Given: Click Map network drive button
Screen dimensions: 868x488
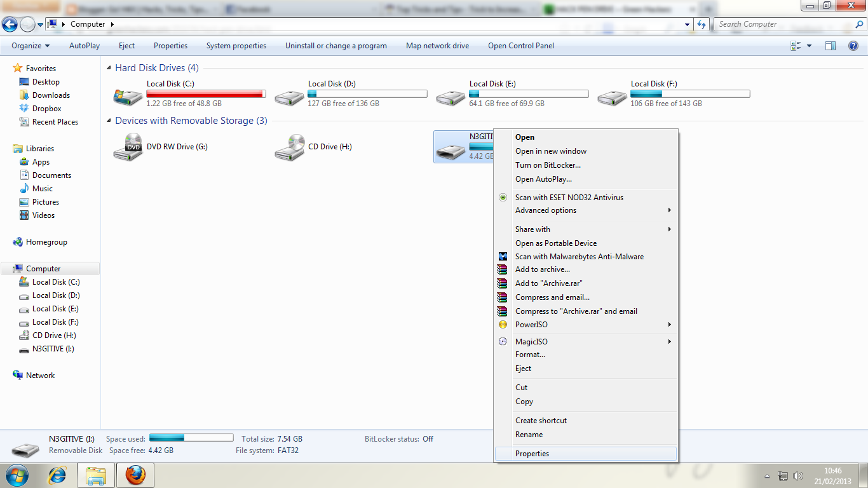Looking at the screenshot, I should (x=438, y=46).
